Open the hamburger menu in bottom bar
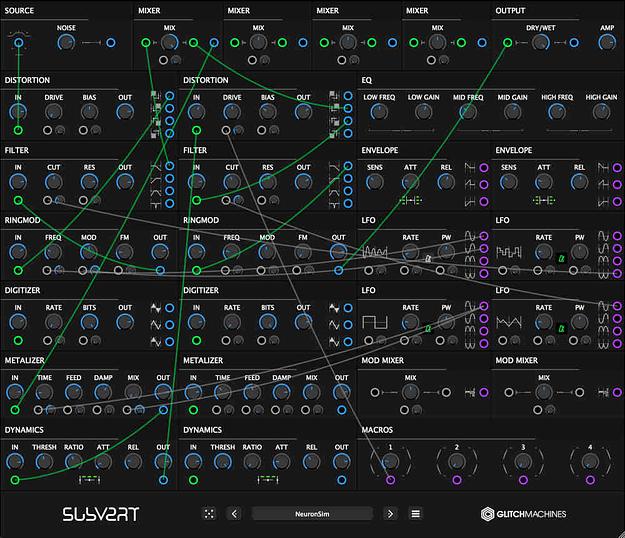 pyautogui.click(x=415, y=514)
